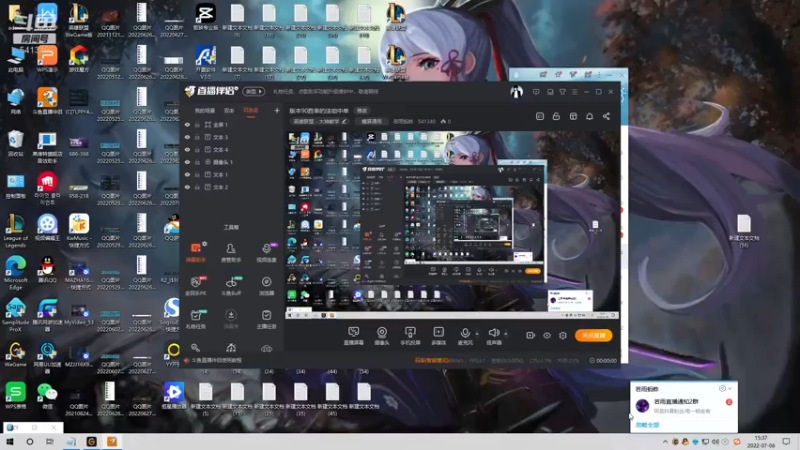Click the record video icon beside 关闭直播
This screenshot has width=800, height=450.
pos(531,335)
